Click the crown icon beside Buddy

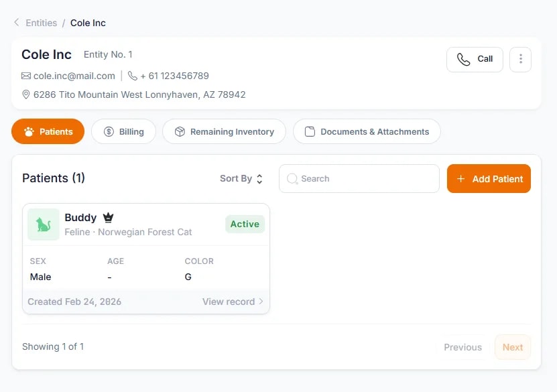[x=109, y=217]
